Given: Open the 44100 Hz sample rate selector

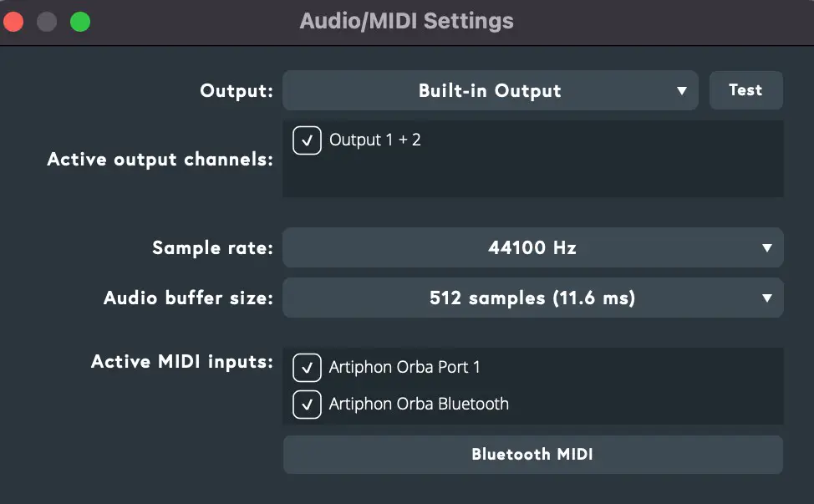Looking at the screenshot, I should [532, 247].
